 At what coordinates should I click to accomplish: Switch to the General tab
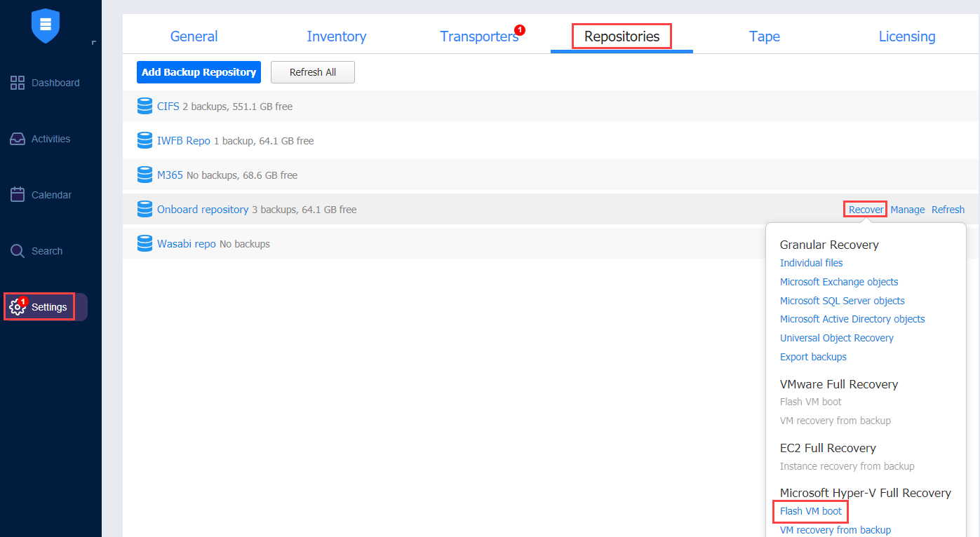194,36
